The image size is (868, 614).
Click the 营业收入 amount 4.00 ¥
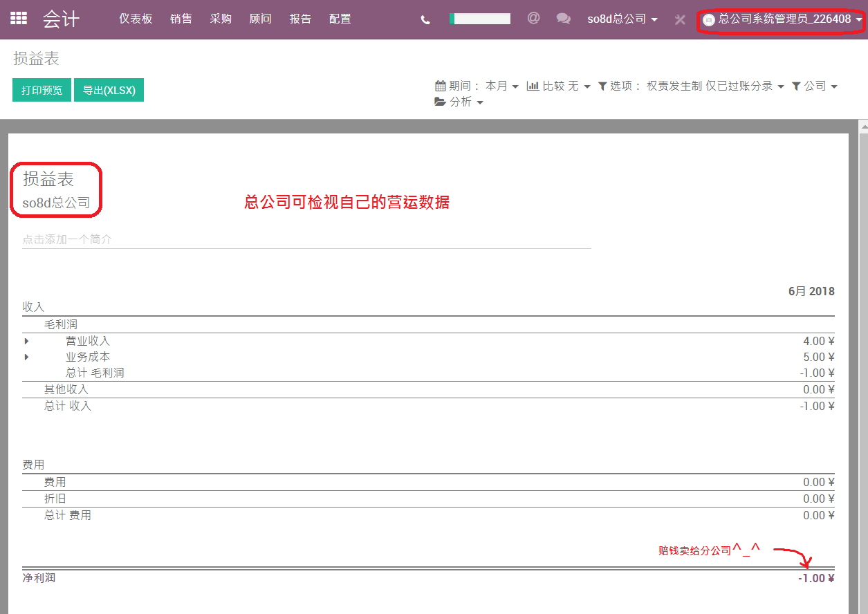coord(819,341)
